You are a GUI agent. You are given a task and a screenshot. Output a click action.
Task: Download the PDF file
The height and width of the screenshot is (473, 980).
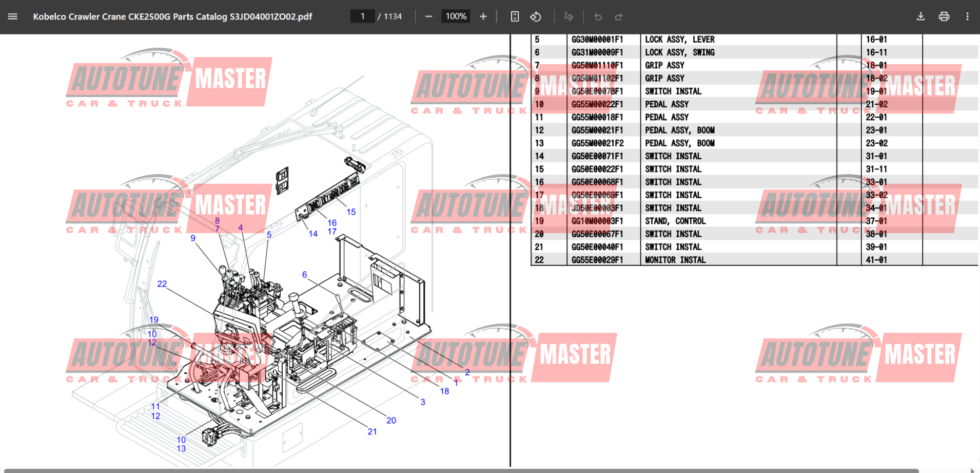coord(920,16)
